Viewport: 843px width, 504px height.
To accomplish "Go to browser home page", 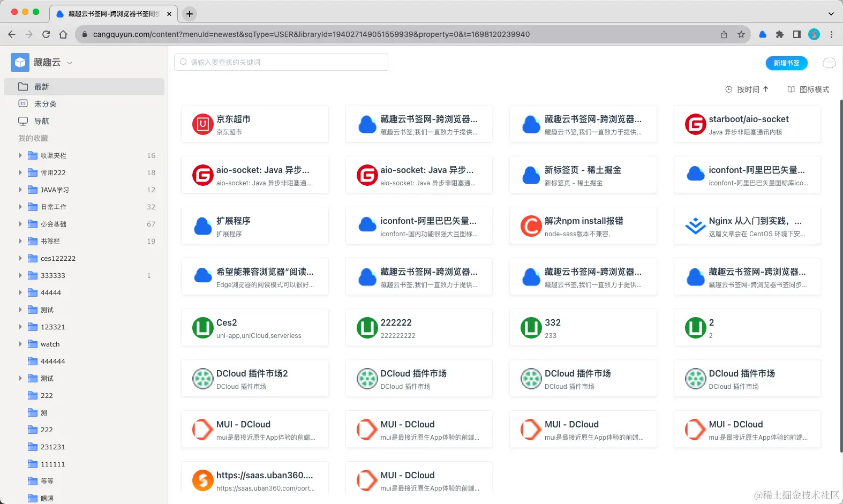I will 63,34.
